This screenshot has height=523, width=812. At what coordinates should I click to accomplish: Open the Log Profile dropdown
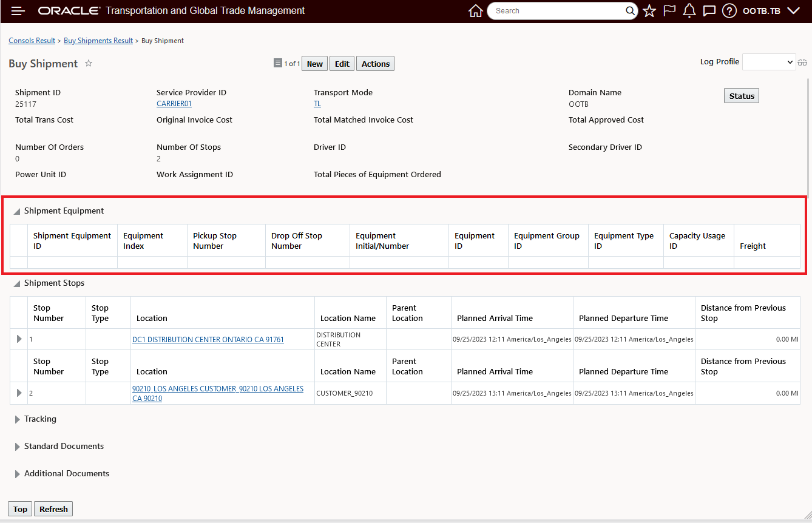coord(769,62)
